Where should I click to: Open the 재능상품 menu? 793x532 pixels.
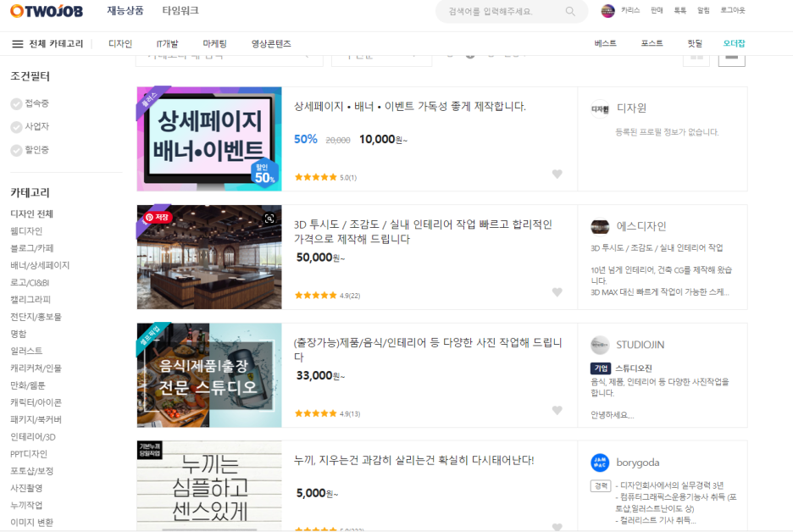pyautogui.click(x=125, y=11)
